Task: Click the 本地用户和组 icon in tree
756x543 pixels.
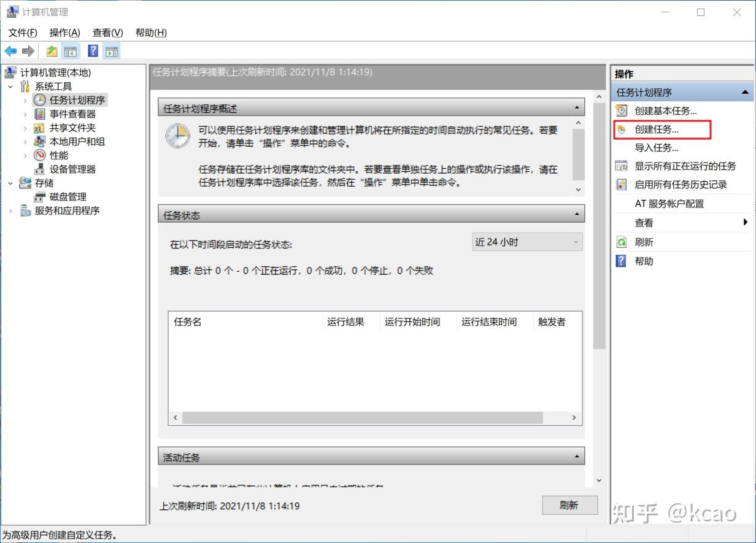Action: pyautogui.click(x=39, y=142)
